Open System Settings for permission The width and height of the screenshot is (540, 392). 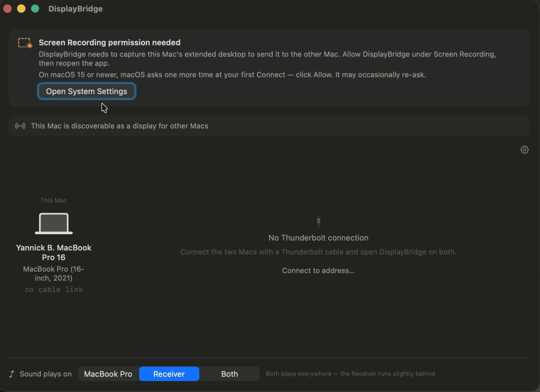pos(86,91)
